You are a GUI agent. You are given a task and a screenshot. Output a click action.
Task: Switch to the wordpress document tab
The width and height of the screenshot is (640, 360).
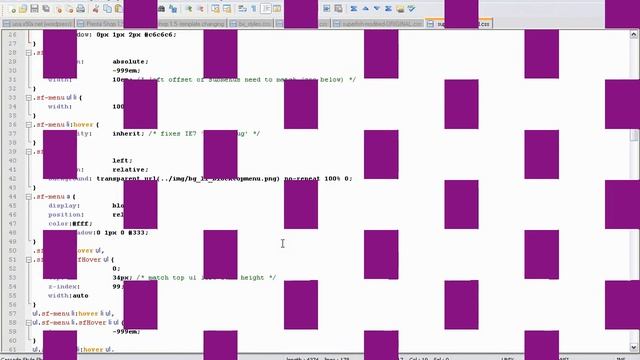click(x=38, y=24)
